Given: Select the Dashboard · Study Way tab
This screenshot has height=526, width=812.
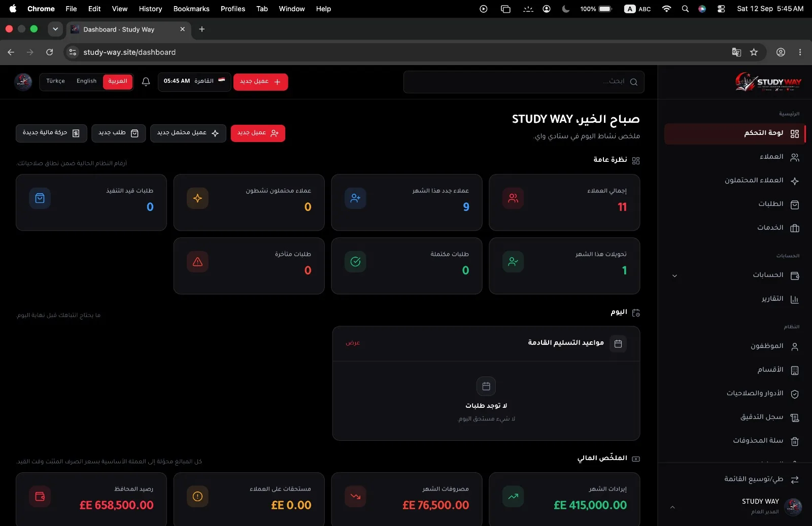Looking at the screenshot, I should (128, 29).
